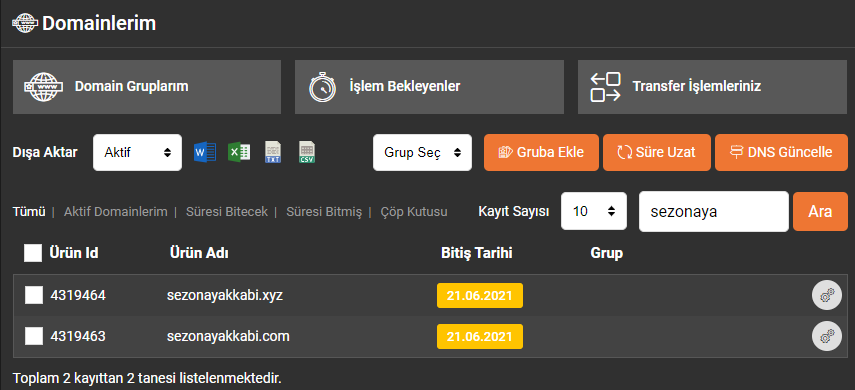Export domain list as Word document
This screenshot has height=390, width=855.
click(x=205, y=152)
